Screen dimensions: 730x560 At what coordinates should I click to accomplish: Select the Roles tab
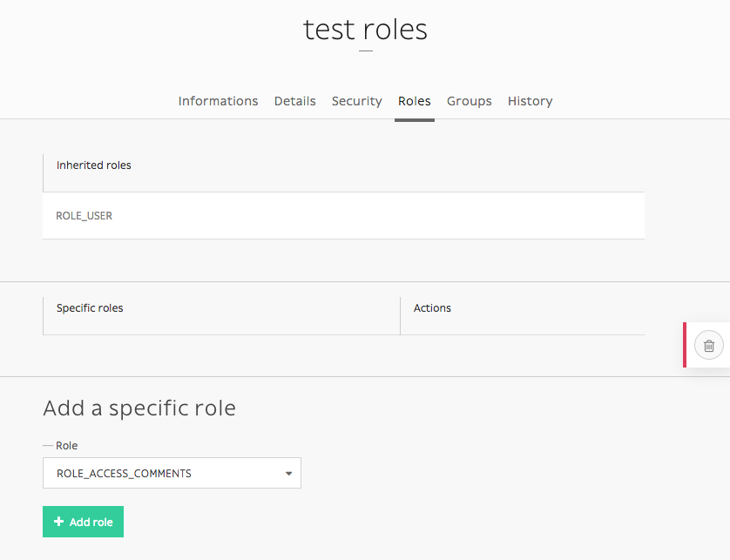click(415, 101)
